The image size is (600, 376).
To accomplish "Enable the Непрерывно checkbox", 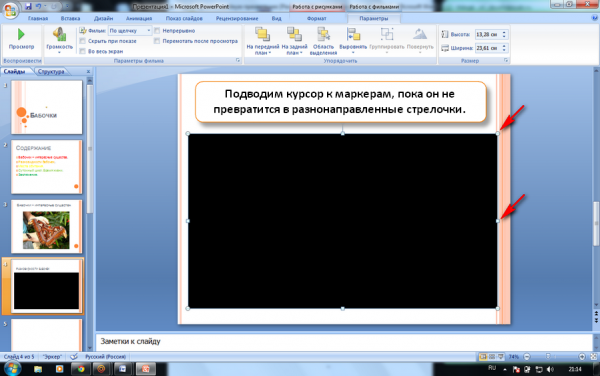I will pos(157,31).
